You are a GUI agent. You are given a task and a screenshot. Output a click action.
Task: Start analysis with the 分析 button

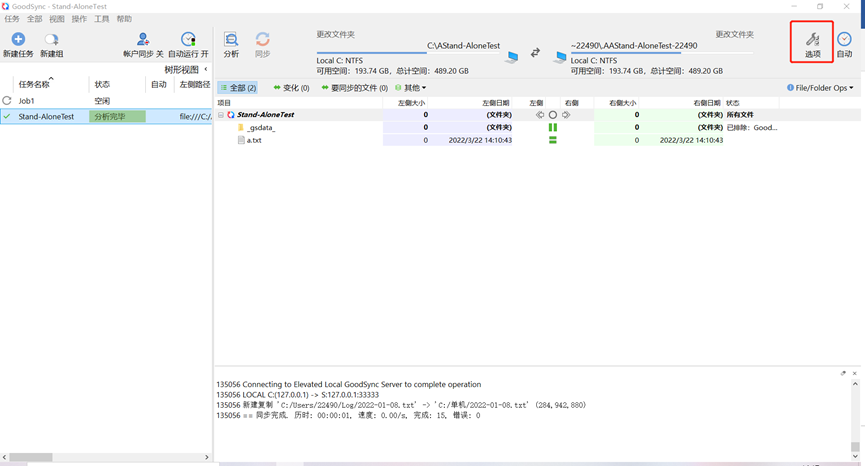[231, 45]
